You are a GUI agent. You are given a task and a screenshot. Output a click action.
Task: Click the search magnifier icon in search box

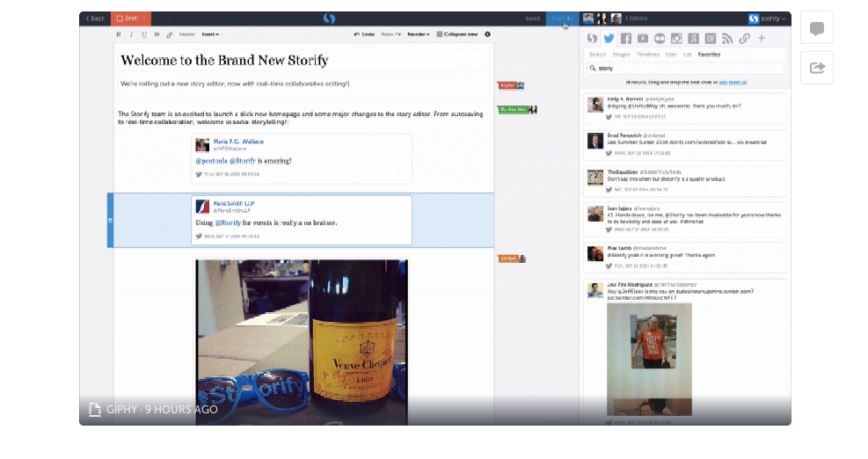(x=593, y=68)
